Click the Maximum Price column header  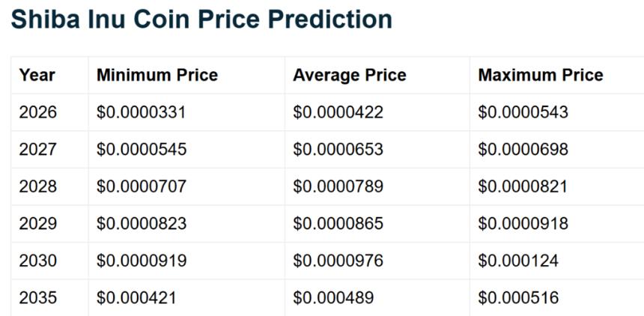coord(540,75)
